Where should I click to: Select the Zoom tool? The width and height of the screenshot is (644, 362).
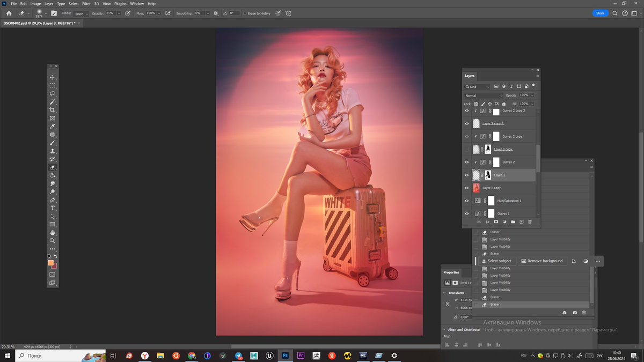(53, 241)
